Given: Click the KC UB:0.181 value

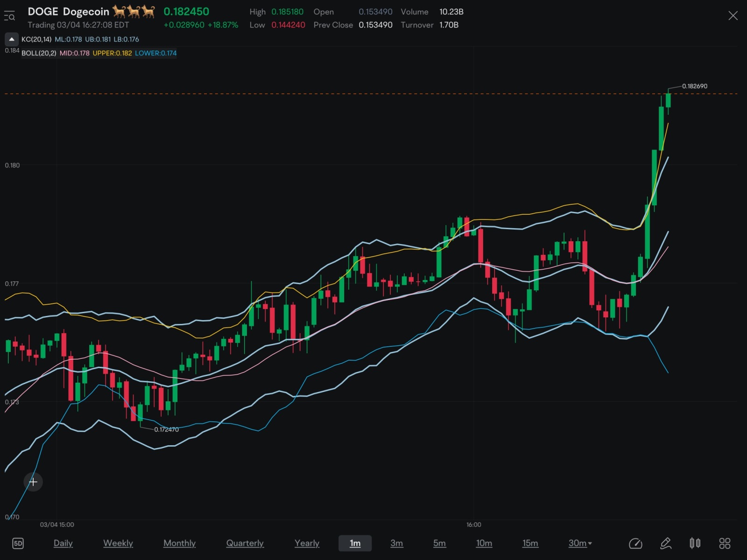Looking at the screenshot, I should click(98, 39).
